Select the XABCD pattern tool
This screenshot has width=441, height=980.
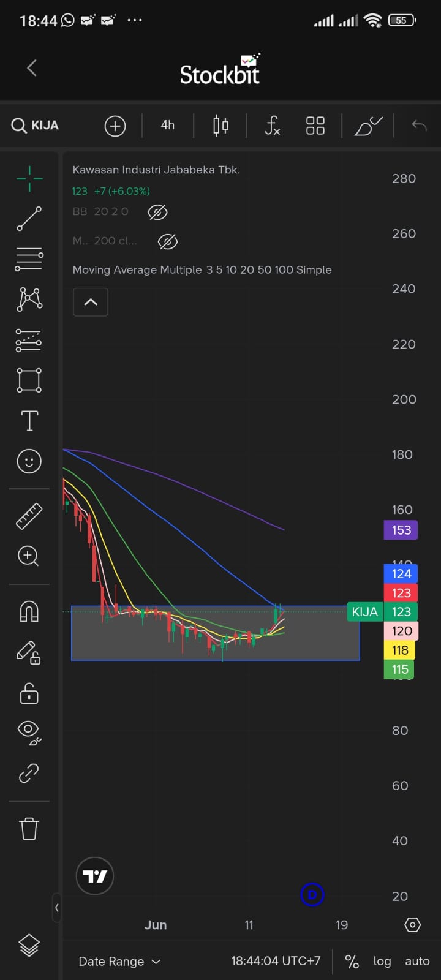coord(29,300)
